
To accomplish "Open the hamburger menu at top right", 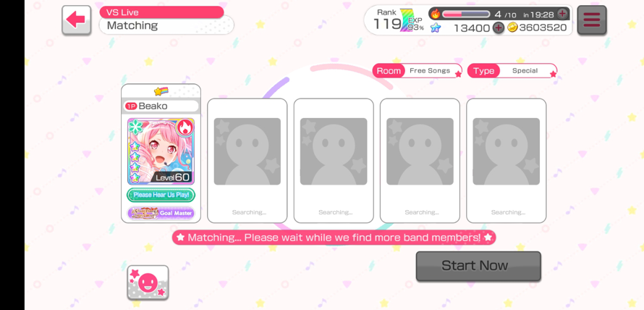I will pos(591,20).
